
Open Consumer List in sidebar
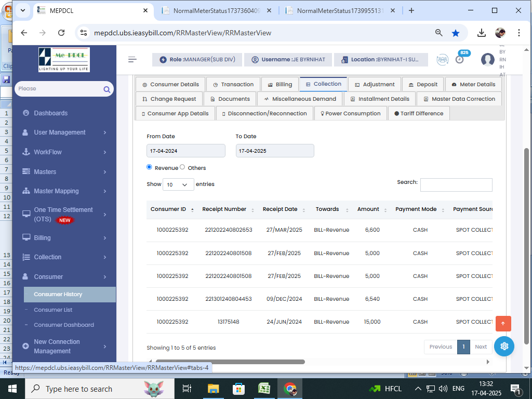point(53,310)
